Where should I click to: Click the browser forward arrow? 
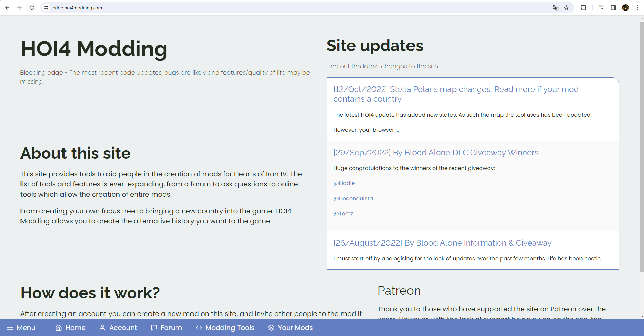click(19, 8)
